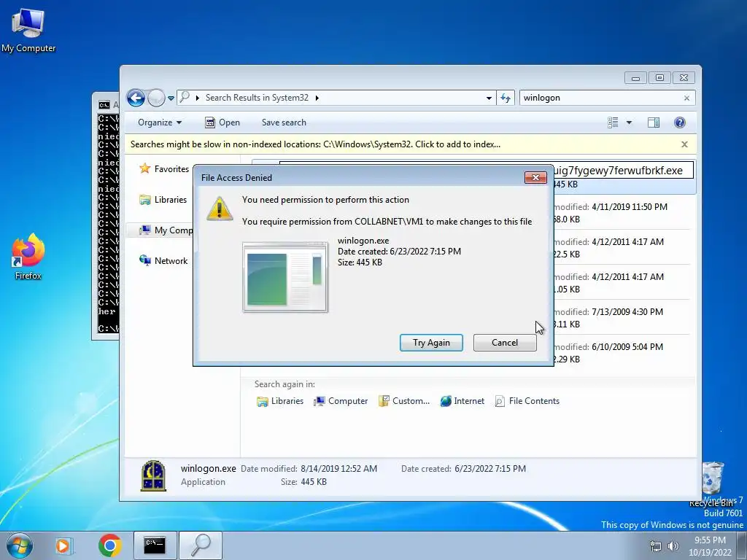Switch to Command Prompt taskbar button
The image size is (747, 560).
pos(155,545)
